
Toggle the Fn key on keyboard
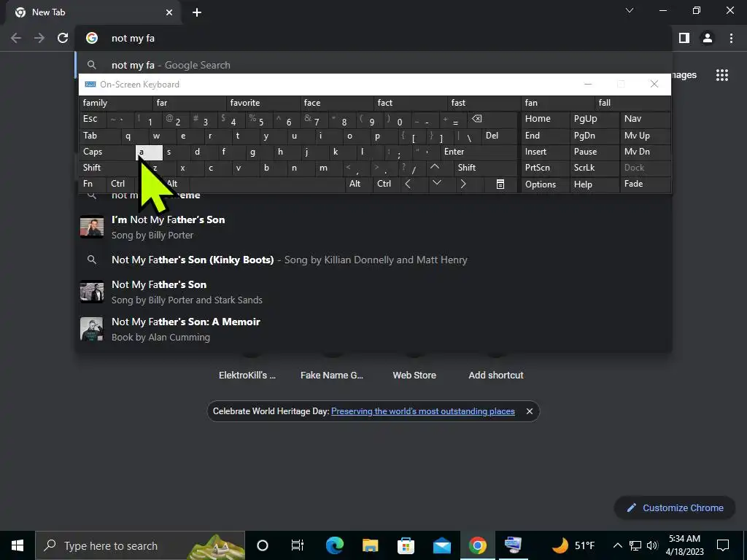coord(93,184)
